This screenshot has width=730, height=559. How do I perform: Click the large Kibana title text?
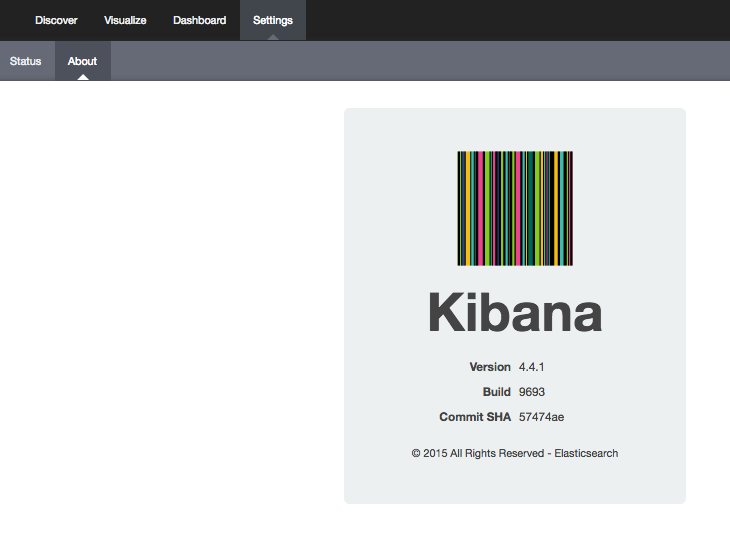pyautogui.click(x=515, y=312)
